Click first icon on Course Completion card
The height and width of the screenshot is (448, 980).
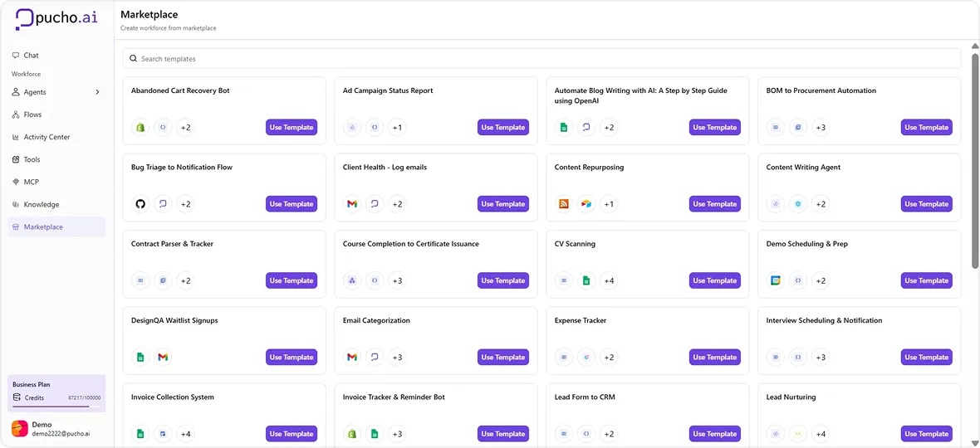(x=352, y=280)
